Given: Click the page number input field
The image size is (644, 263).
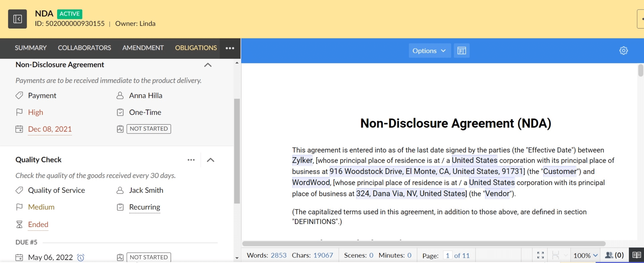Looking at the screenshot, I should click(447, 255).
